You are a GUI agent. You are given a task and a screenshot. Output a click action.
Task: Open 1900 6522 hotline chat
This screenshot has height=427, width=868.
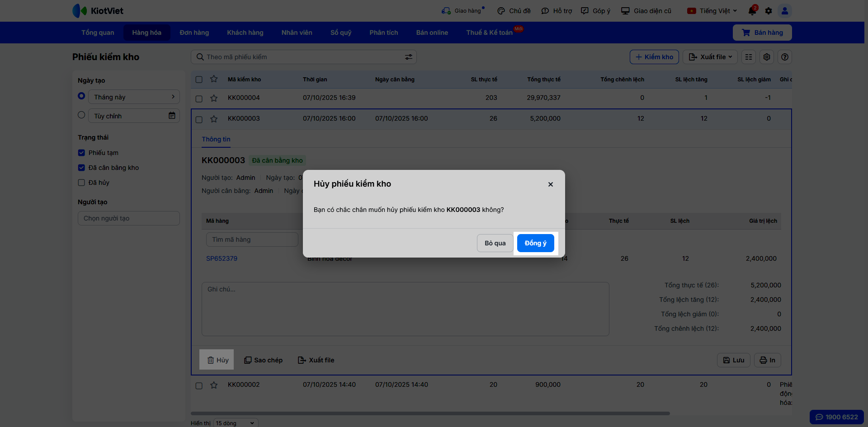click(x=837, y=417)
